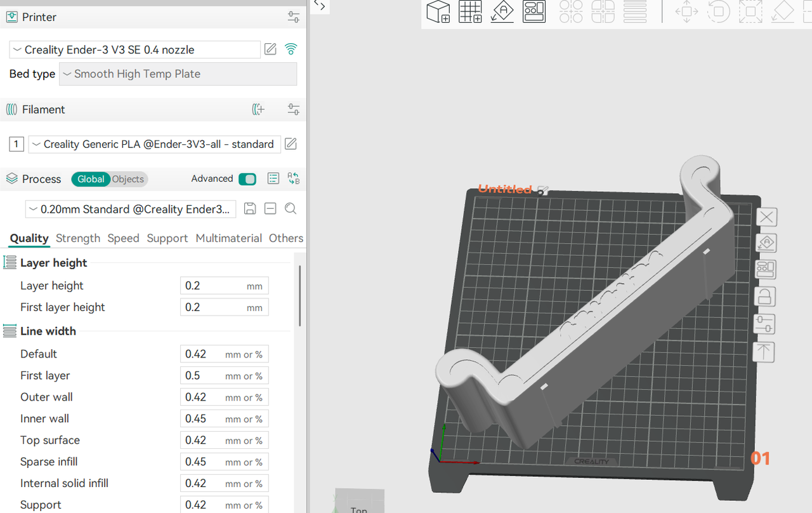
Task: Click the Sparse infill line width field
Action: click(225, 462)
